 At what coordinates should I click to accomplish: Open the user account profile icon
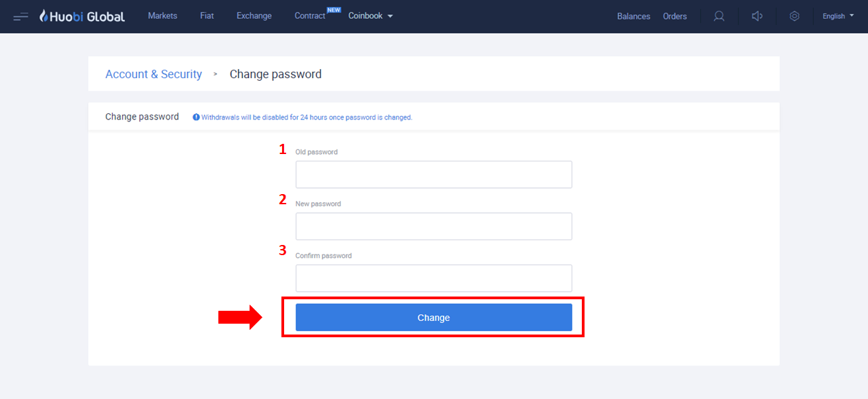[719, 16]
